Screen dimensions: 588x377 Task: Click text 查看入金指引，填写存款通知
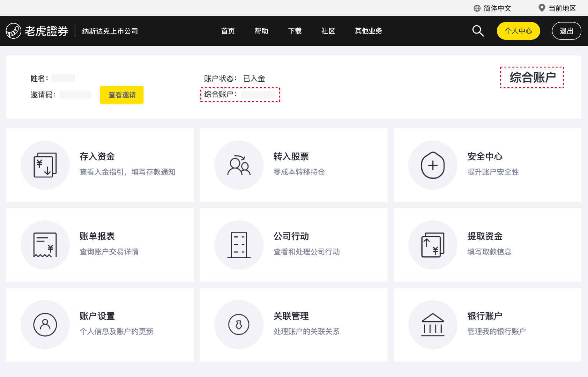(x=128, y=172)
